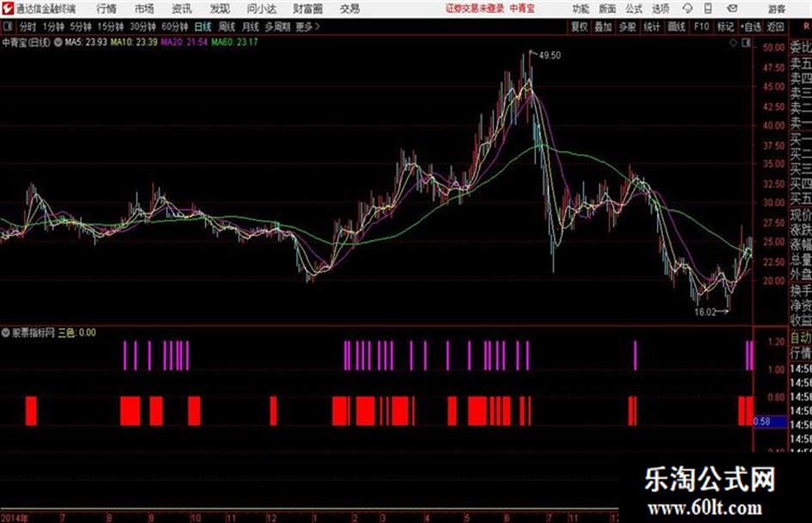Expand the 更多 periods chevron
The height and width of the screenshot is (523, 812).
click(317, 27)
